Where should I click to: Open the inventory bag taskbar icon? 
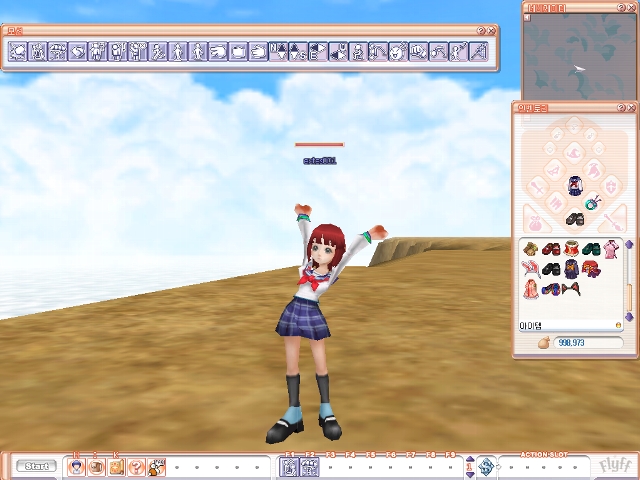[96, 467]
